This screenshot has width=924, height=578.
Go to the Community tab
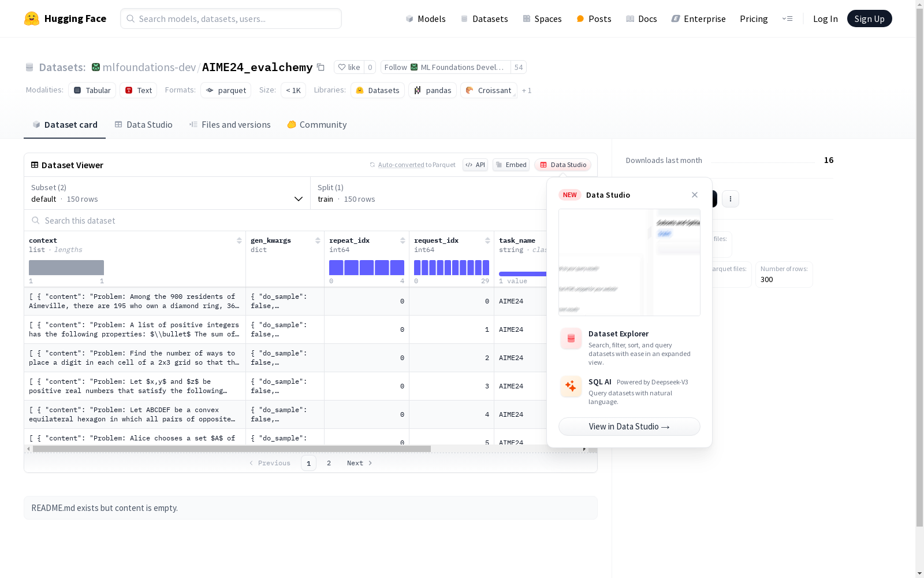[317, 125]
